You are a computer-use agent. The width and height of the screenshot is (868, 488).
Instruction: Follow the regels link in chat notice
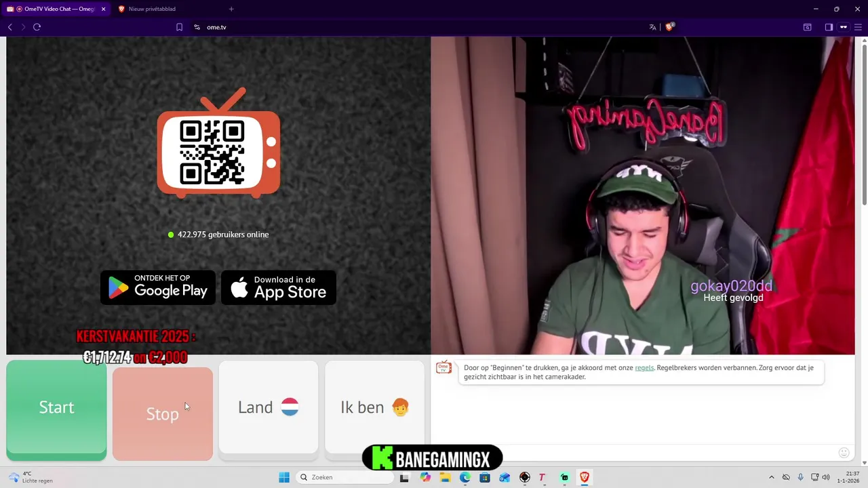tap(644, 368)
